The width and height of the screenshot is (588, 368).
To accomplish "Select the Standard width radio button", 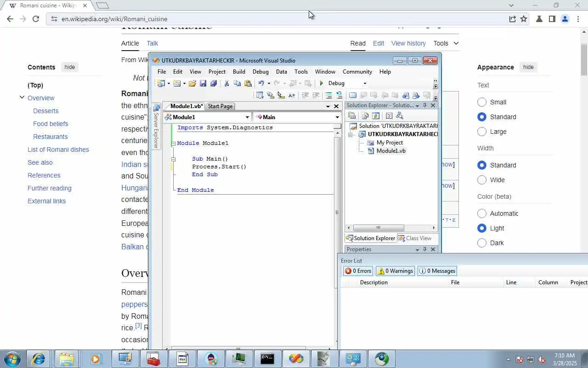I will click(482, 165).
